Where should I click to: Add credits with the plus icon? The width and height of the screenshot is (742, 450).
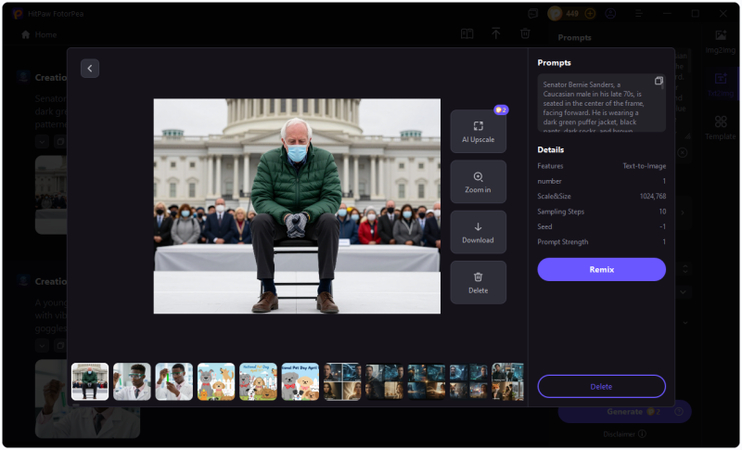coord(590,14)
